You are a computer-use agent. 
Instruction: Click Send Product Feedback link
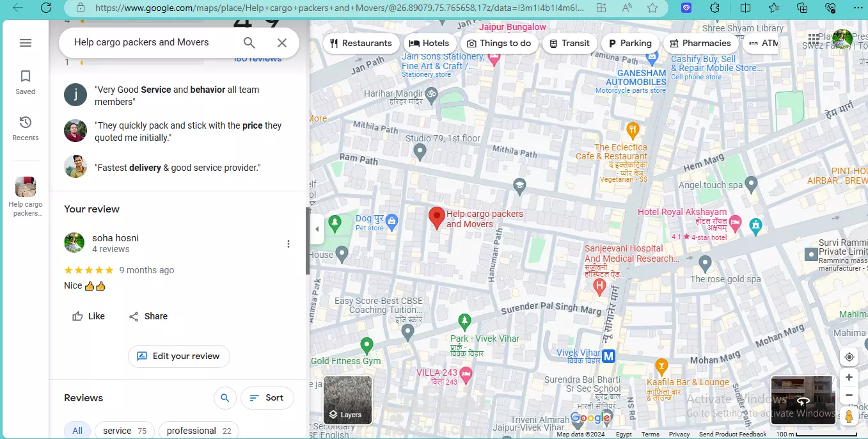click(732, 434)
